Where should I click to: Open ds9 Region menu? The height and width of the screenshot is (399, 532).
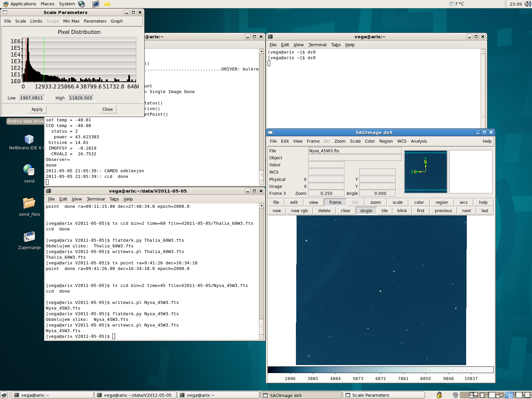[386, 141]
